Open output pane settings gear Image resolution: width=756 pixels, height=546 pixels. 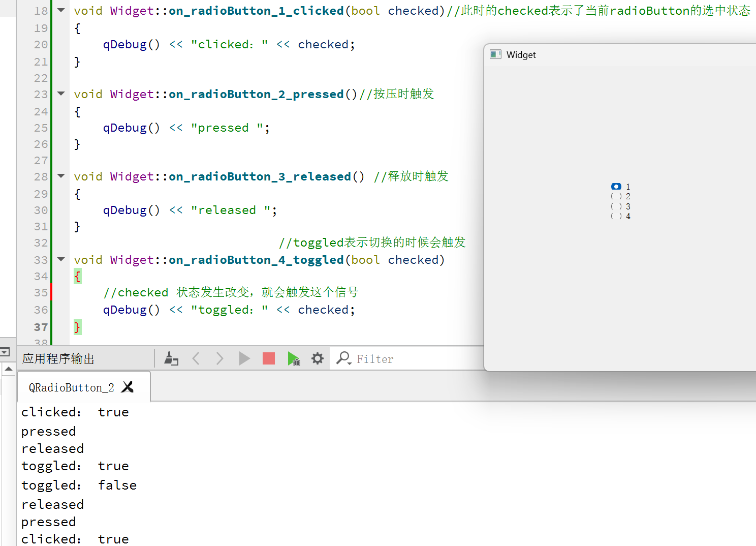pos(318,358)
